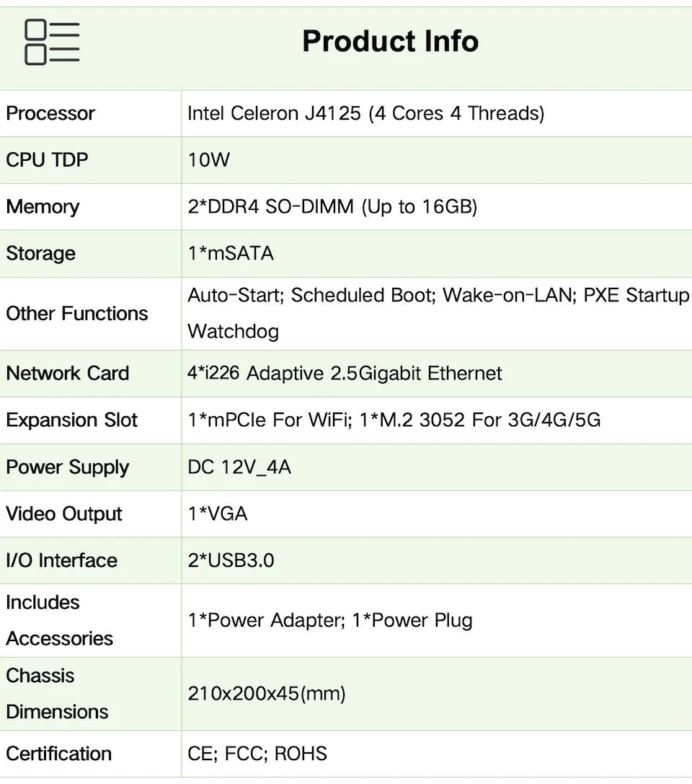Screen dimensions: 692x784
Task: Select the 2*USB3.0 value
Action: (231, 560)
